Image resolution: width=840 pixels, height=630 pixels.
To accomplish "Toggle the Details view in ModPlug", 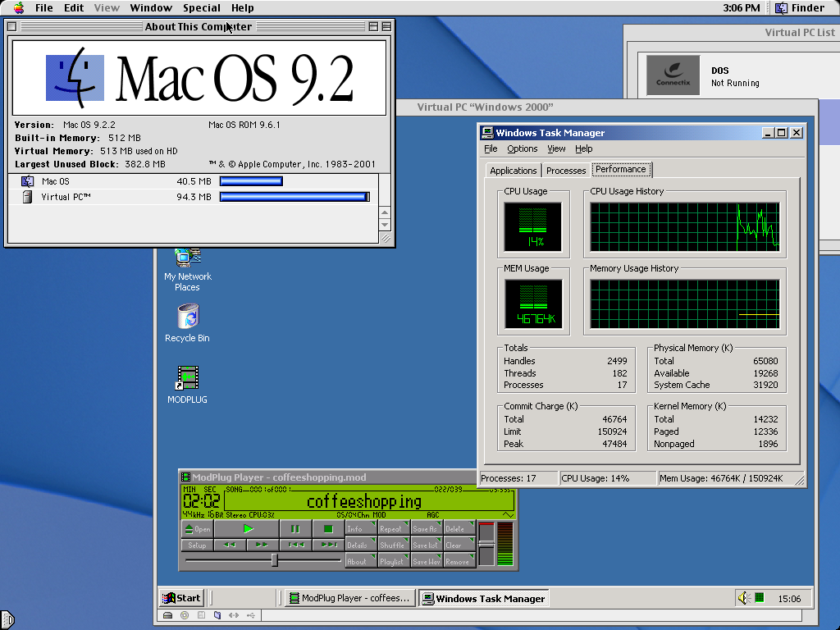I will point(361,545).
